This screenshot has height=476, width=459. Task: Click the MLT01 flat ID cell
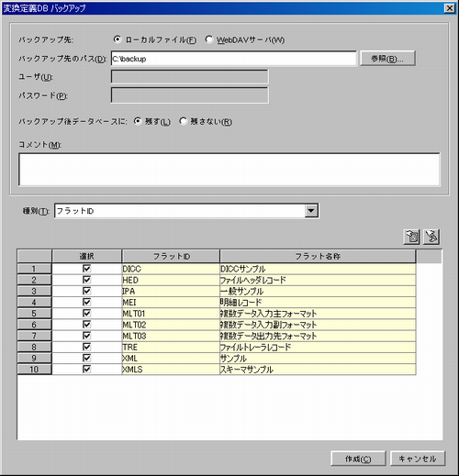[x=171, y=314]
